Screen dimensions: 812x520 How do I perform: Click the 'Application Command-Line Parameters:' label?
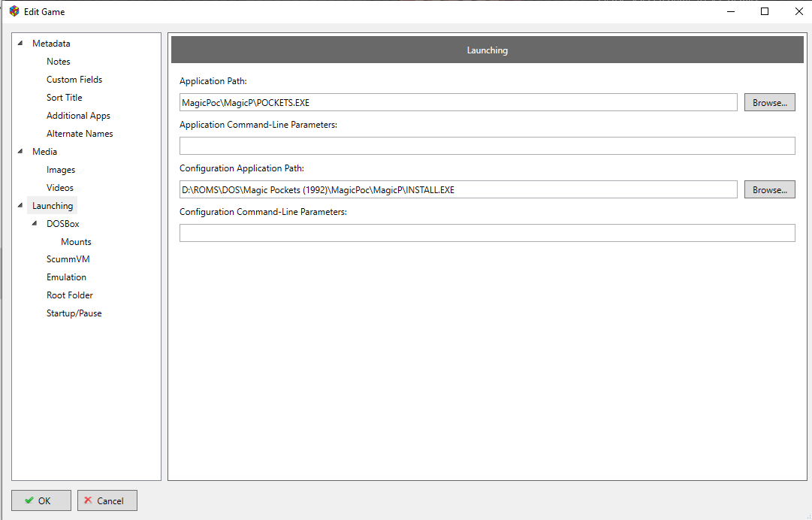[258, 125]
